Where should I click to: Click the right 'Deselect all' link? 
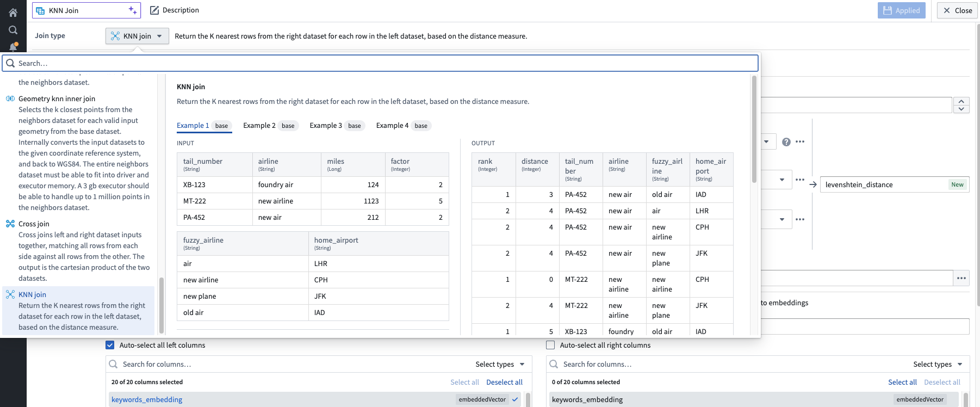pos(942,382)
